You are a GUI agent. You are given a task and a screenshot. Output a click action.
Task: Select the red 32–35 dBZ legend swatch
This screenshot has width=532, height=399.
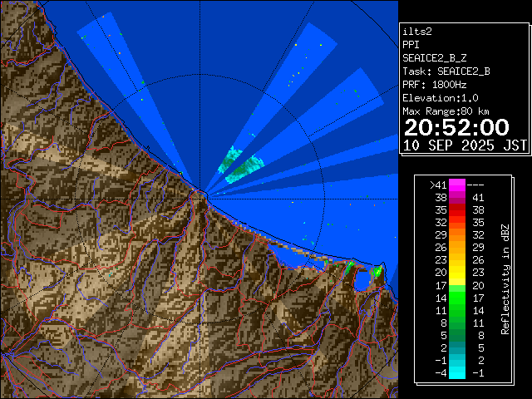point(457,223)
